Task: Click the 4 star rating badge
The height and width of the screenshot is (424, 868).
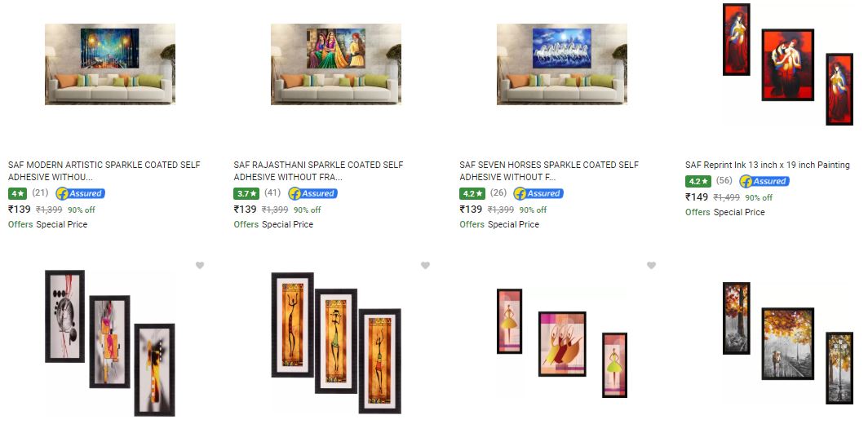Action: 17,194
